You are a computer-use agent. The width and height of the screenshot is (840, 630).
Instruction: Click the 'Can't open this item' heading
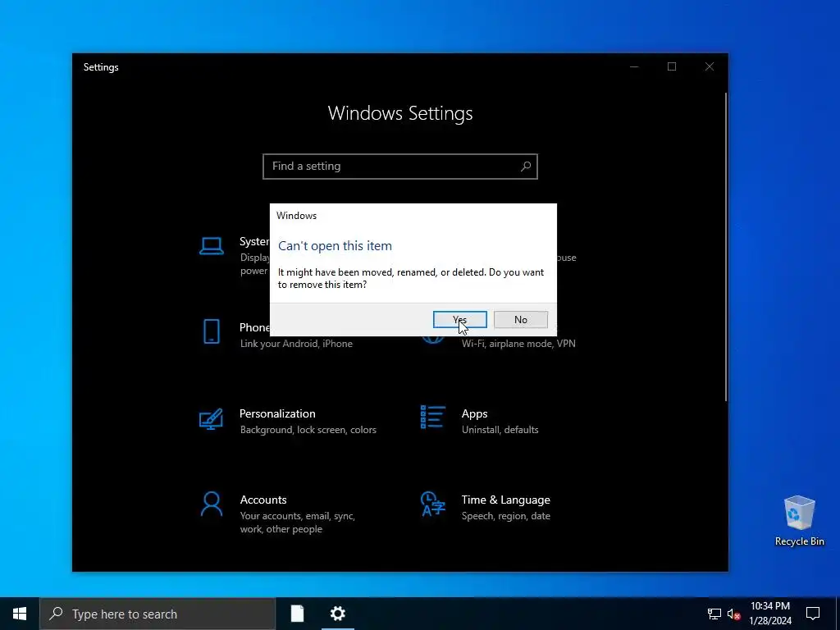[335, 246]
